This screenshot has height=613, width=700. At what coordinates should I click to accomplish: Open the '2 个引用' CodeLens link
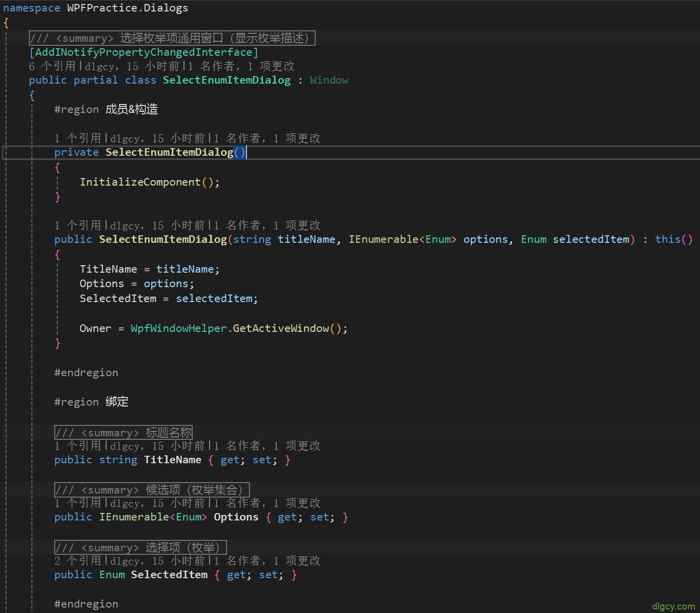78,561
